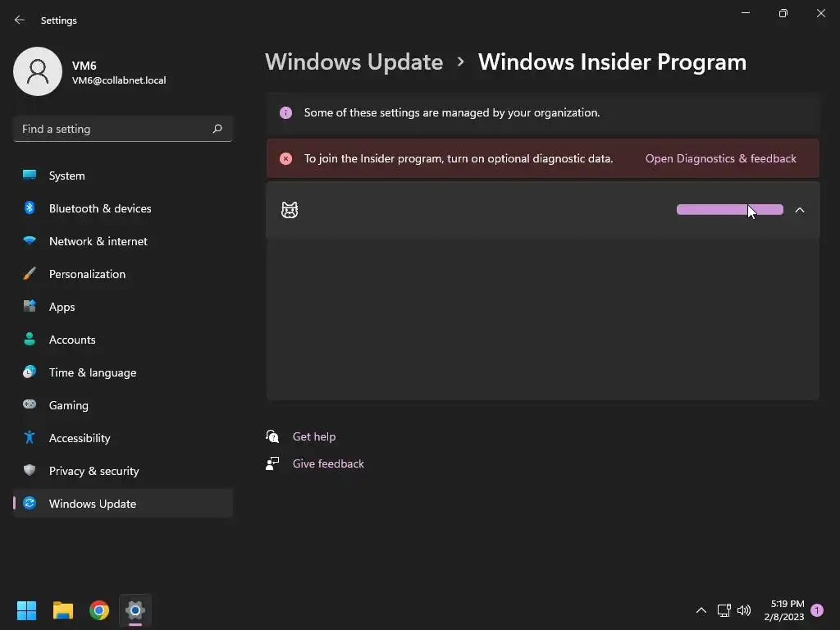
Task: Click the Bluetooth & devices icon
Action: pyautogui.click(x=30, y=208)
